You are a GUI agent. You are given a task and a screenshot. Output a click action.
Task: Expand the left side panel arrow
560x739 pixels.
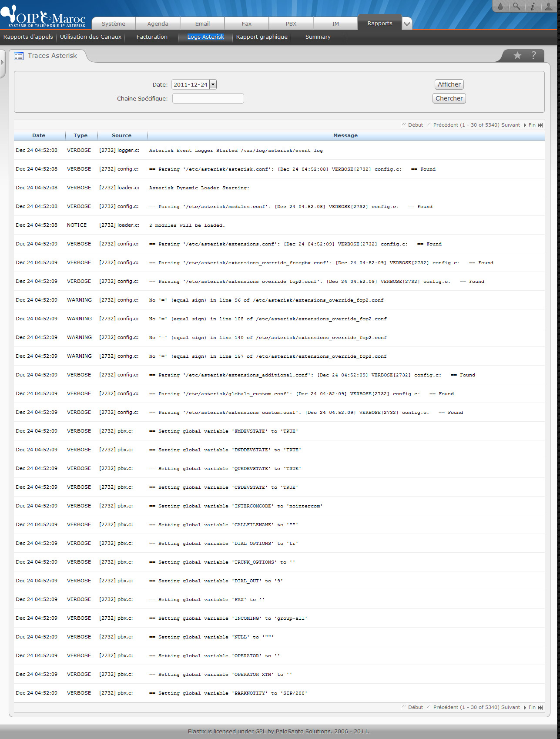pos(2,62)
